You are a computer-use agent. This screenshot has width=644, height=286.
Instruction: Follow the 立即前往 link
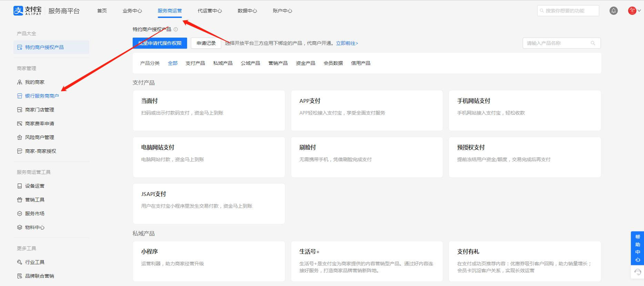[347, 43]
